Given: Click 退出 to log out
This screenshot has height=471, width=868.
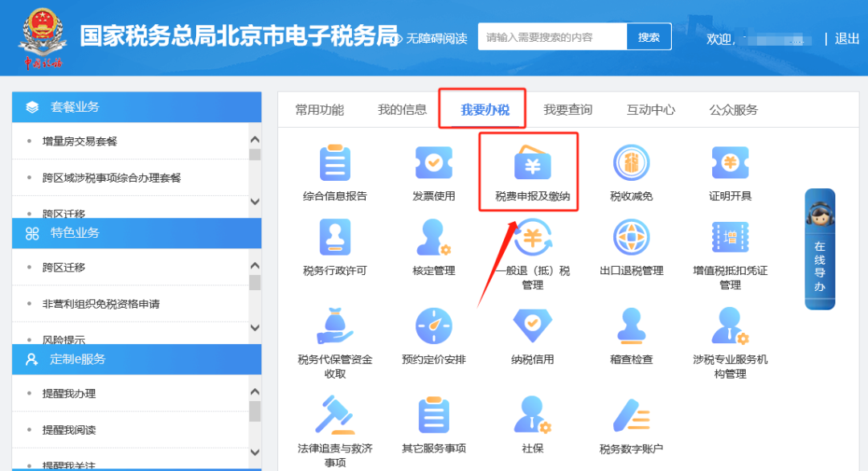Looking at the screenshot, I should tap(846, 39).
